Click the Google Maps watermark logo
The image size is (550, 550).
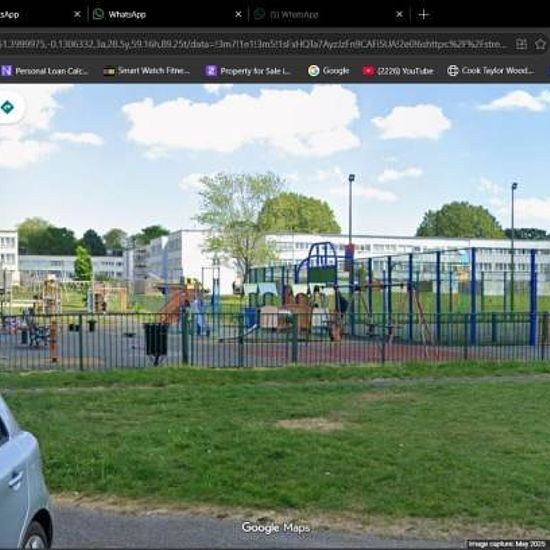(276, 528)
